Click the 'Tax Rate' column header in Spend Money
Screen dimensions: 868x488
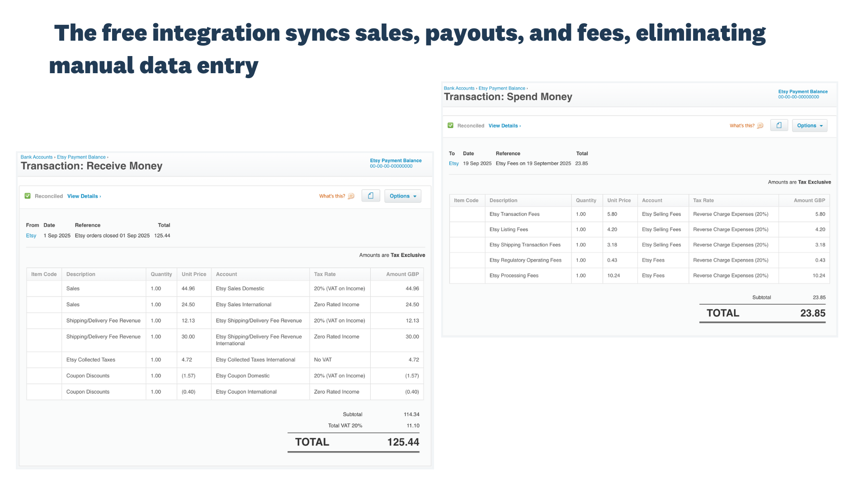pyautogui.click(x=733, y=201)
